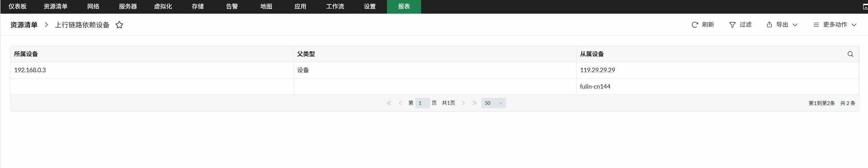The image size is (868, 168).
Task: Open the 仪表板 dashboard menu
Action: click(17, 7)
